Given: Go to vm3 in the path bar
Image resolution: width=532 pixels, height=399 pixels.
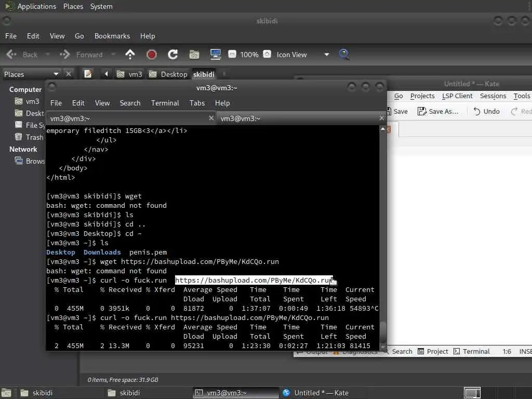Looking at the screenshot, I should point(129,74).
